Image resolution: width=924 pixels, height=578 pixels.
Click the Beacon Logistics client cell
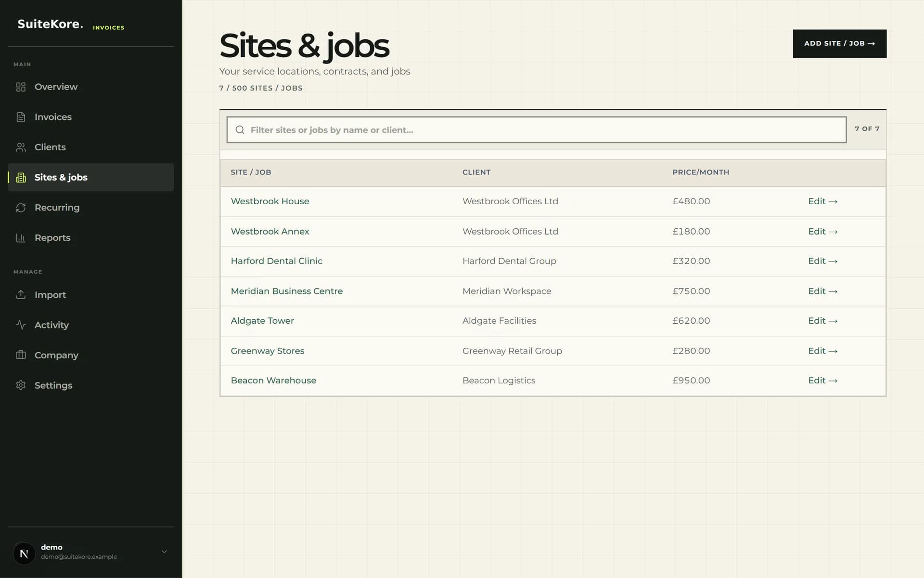[x=499, y=381]
